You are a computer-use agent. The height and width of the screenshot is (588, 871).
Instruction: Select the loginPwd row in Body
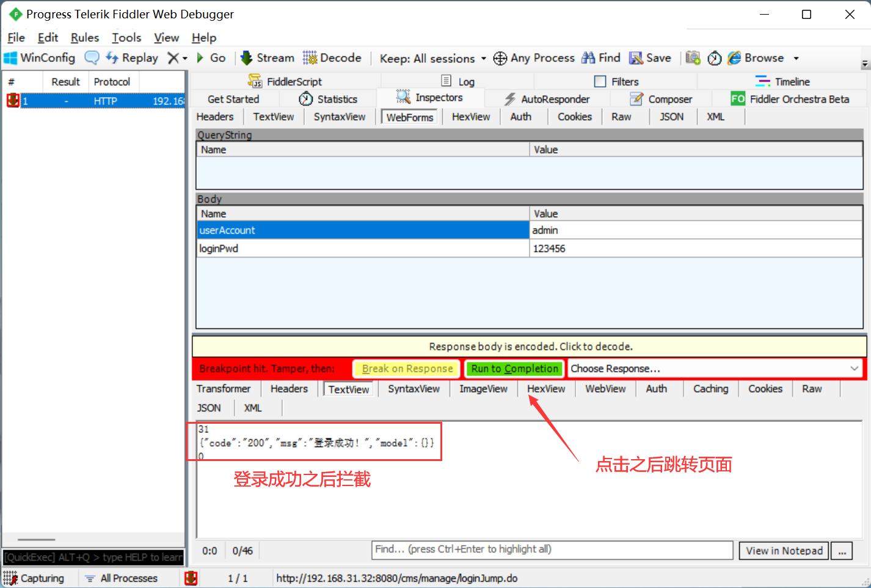[529, 249]
